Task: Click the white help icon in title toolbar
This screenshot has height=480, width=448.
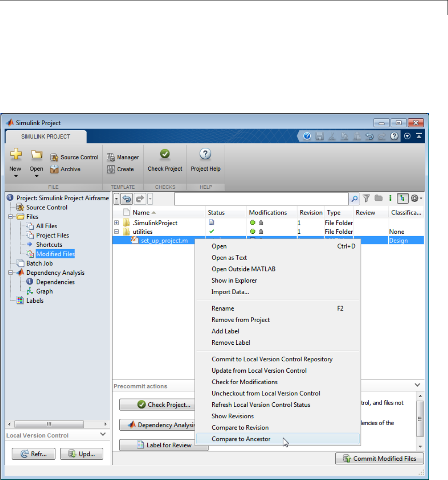Action: [x=395, y=136]
